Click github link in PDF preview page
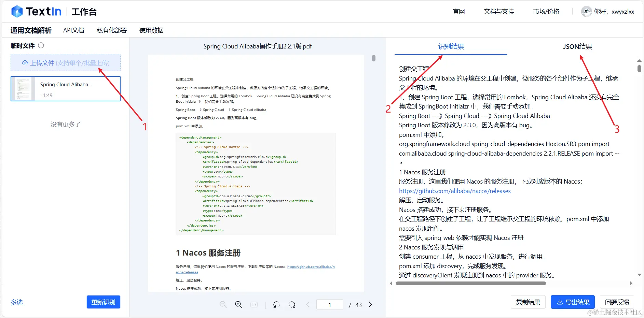644x318 pixels. tap(311, 267)
